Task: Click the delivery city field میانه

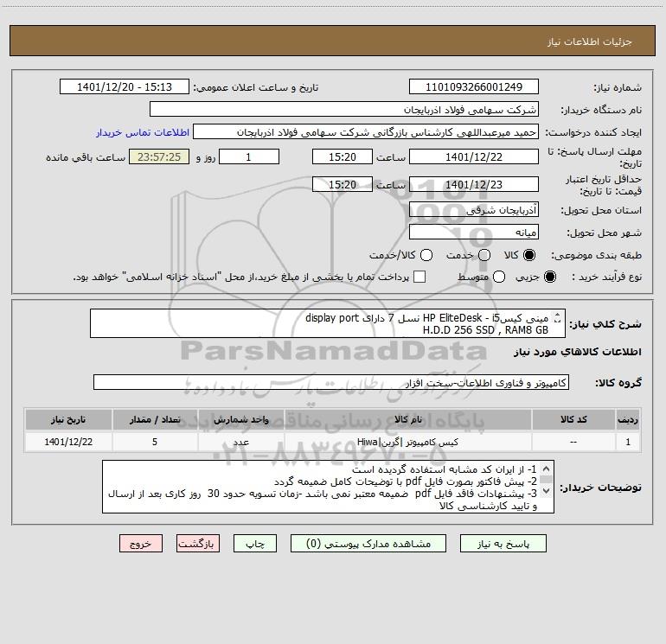Action: pos(474,233)
